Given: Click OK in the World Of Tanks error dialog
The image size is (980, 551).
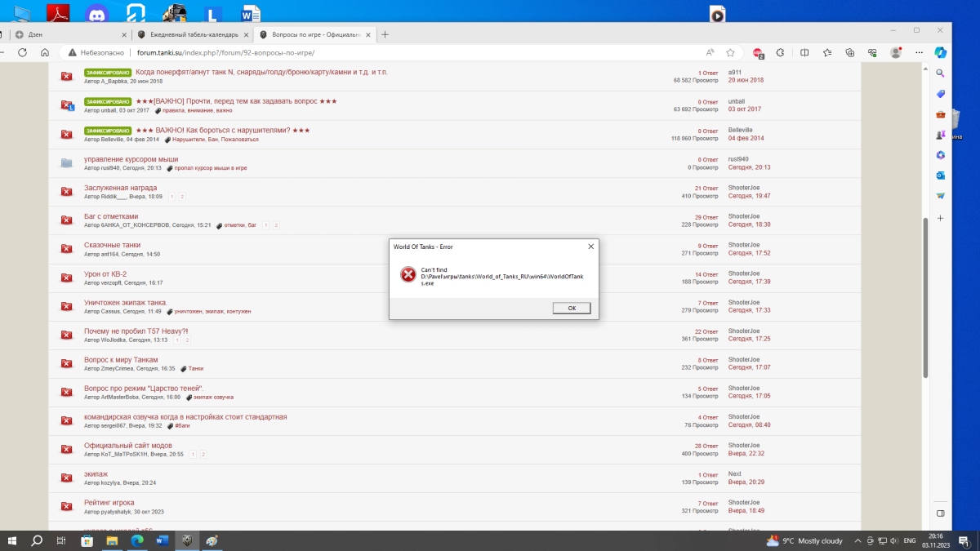Looking at the screenshot, I should 571,308.
